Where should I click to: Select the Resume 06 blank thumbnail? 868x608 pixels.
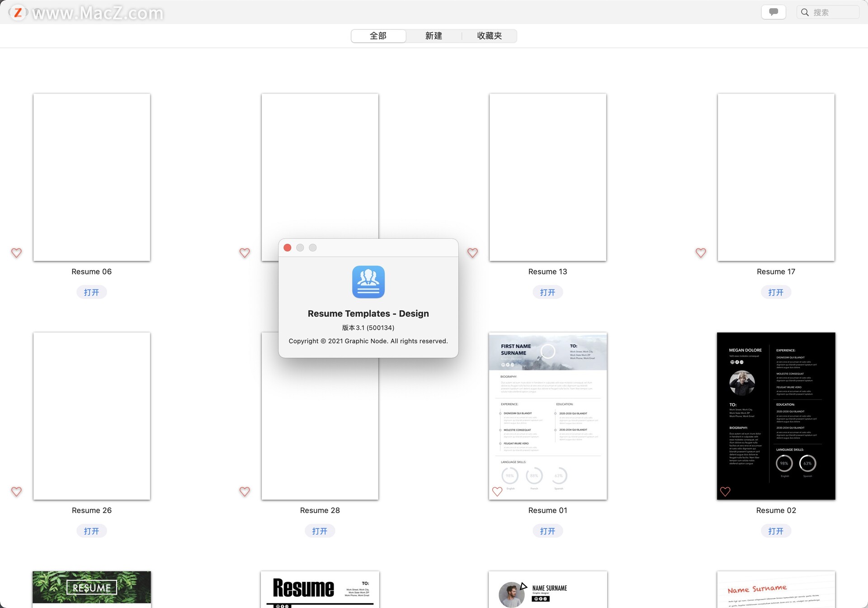tap(92, 177)
